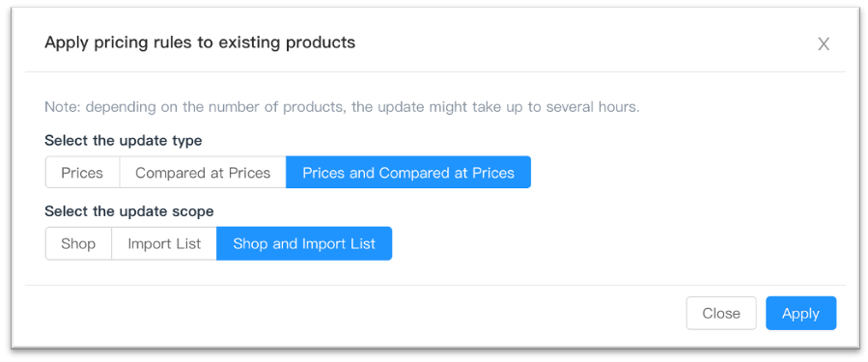The height and width of the screenshot is (362, 868).
Task: Hit the X at the dialog corner
Action: point(824,44)
